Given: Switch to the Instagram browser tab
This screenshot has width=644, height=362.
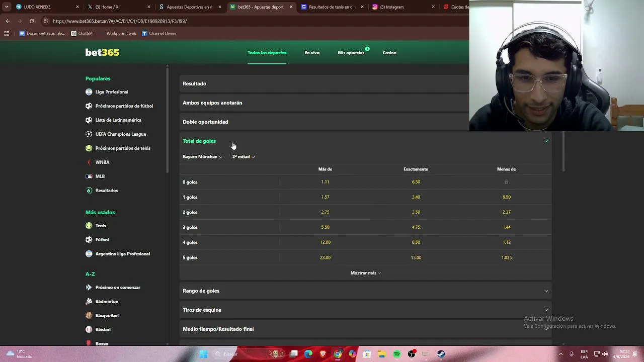Looking at the screenshot, I should coord(404,7).
